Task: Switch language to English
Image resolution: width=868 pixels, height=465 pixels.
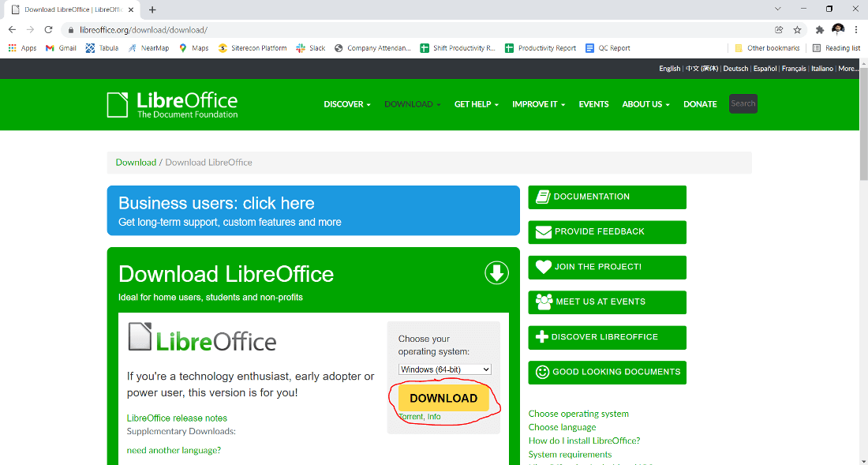Action: tap(669, 69)
